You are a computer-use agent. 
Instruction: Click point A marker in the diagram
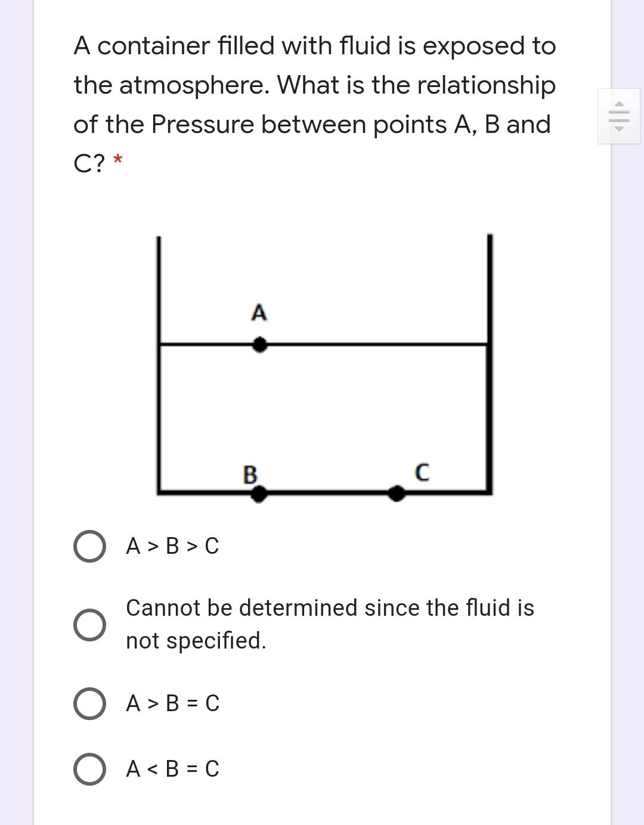click(259, 344)
